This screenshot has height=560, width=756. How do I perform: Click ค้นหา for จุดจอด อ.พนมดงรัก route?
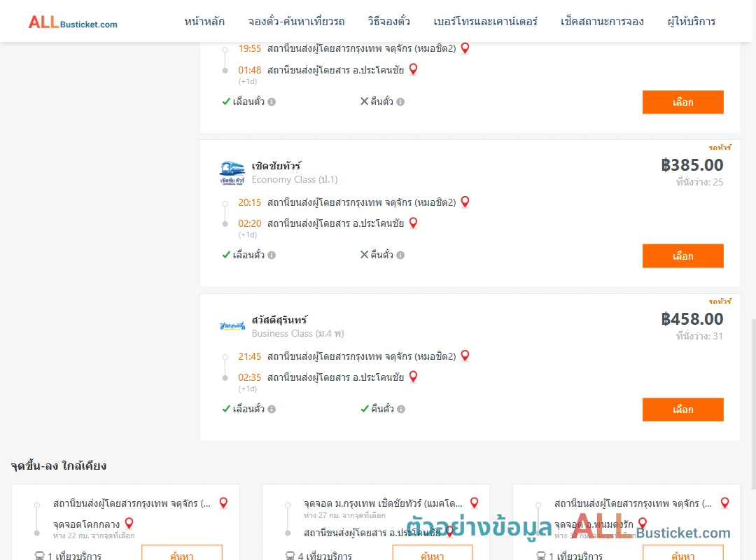click(x=683, y=554)
